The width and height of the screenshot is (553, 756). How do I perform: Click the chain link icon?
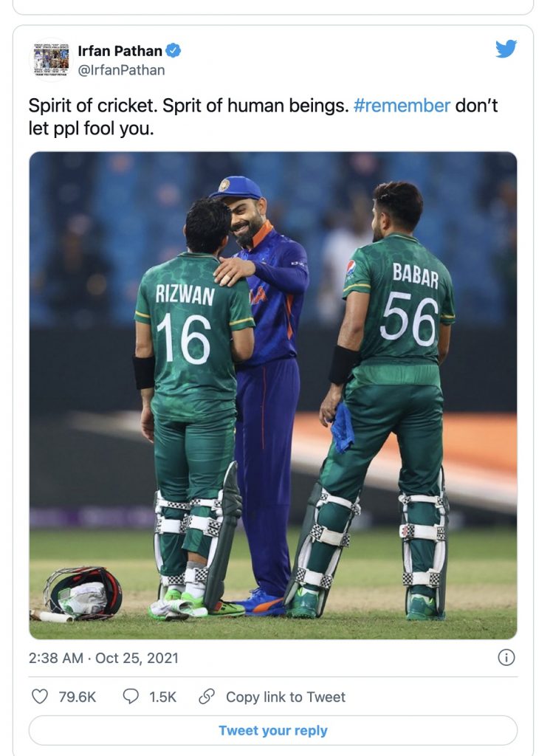click(207, 696)
